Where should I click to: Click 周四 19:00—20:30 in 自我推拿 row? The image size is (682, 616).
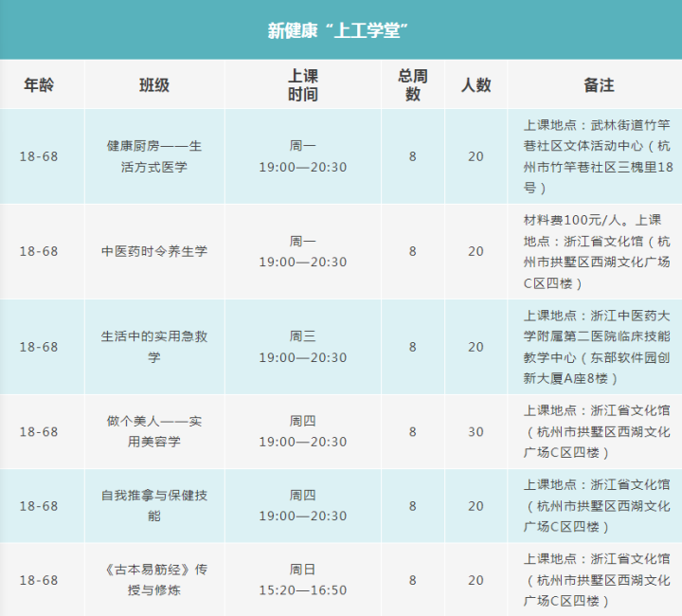pyautogui.click(x=303, y=505)
